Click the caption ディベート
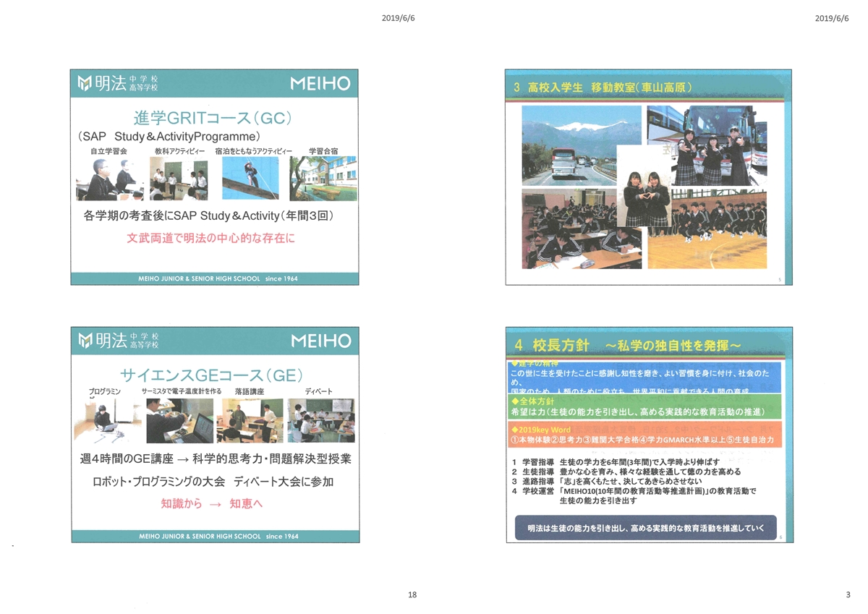This screenshot has width=868, height=614. (319, 391)
